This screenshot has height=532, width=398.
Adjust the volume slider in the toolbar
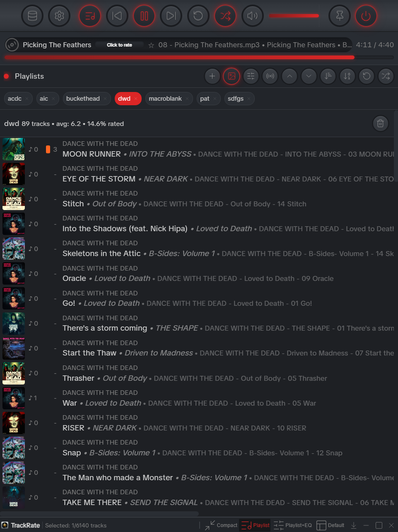[294, 15]
